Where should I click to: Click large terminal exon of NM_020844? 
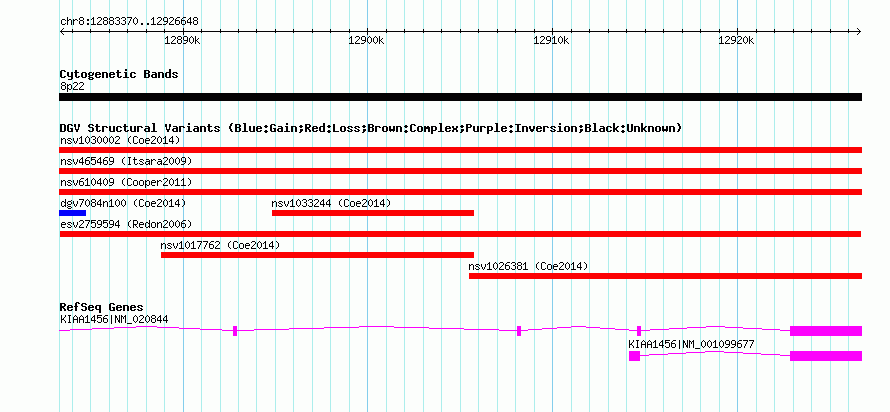pyautogui.click(x=826, y=331)
